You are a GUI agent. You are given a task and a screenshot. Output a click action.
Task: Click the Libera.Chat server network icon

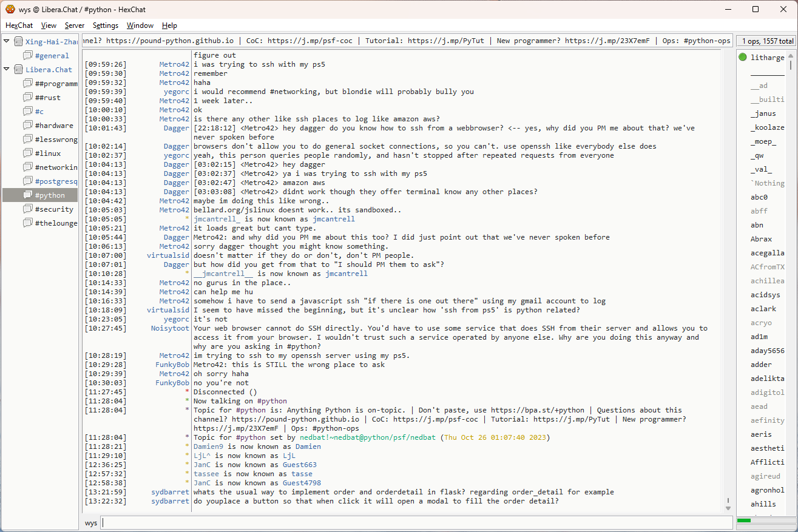(x=18, y=70)
